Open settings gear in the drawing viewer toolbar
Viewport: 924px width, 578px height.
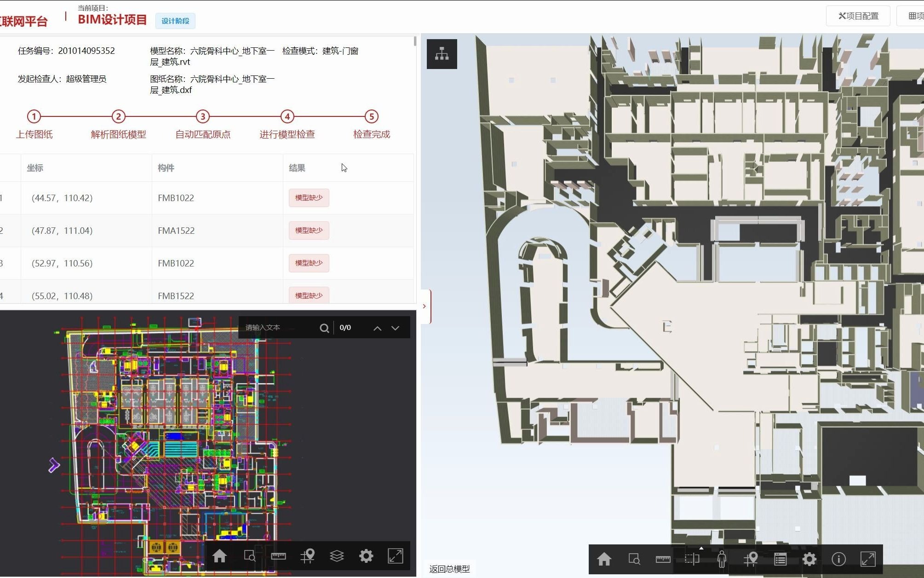pos(366,556)
